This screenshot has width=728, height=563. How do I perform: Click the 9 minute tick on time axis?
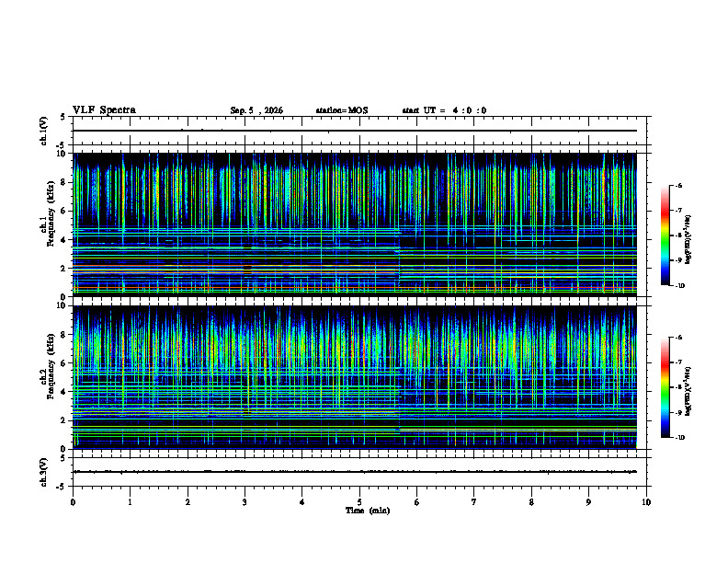(589, 502)
